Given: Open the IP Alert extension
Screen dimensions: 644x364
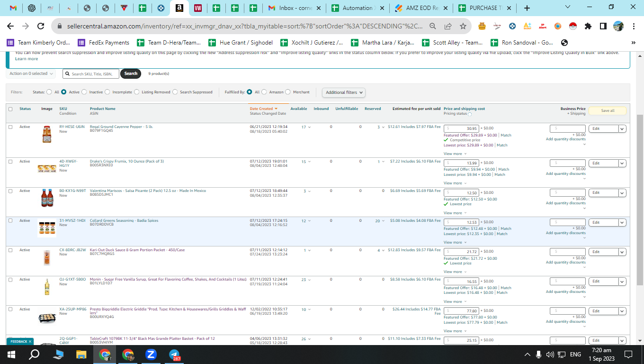Looking at the screenshot, I should click(x=543, y=27).
